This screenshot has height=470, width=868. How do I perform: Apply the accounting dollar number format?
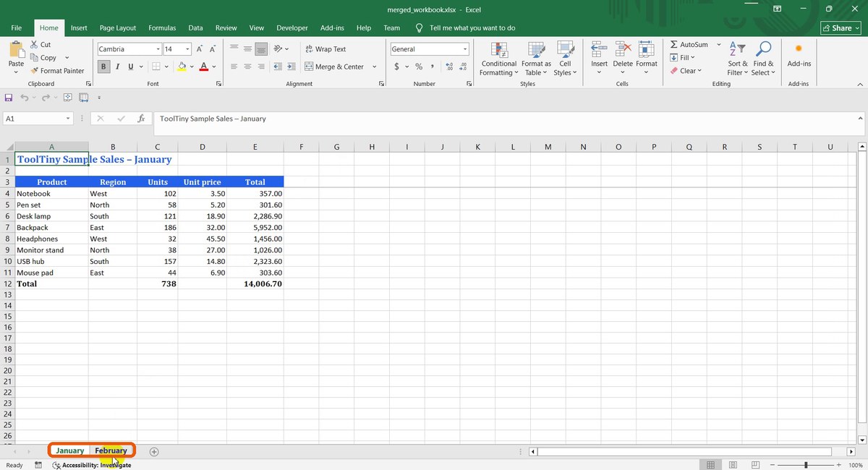(397, 67)
